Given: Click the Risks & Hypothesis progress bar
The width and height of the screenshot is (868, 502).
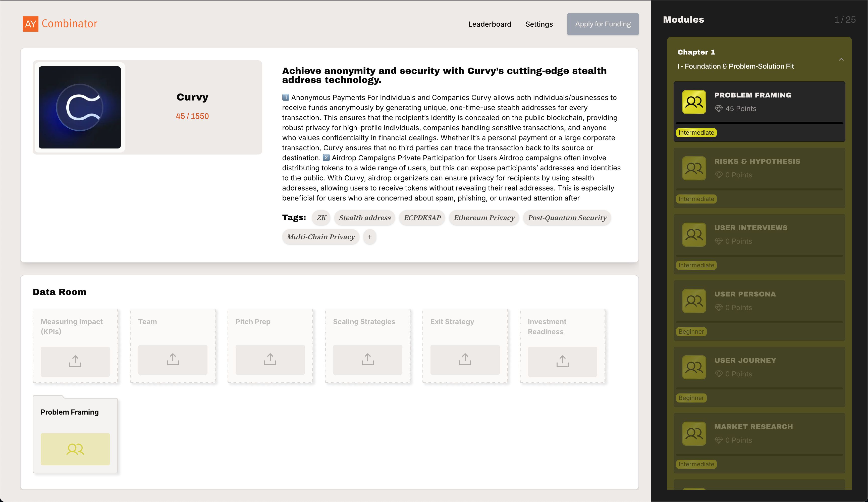Looking at the screenshot, I should (x=759, y=189).
